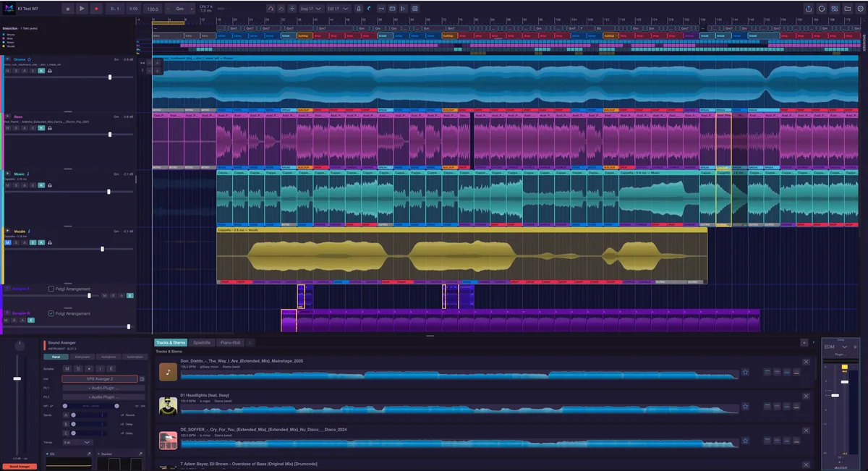Add an Audio-Plugin to FX 2 slot
868x471 pixels.
tap(104, 397)
